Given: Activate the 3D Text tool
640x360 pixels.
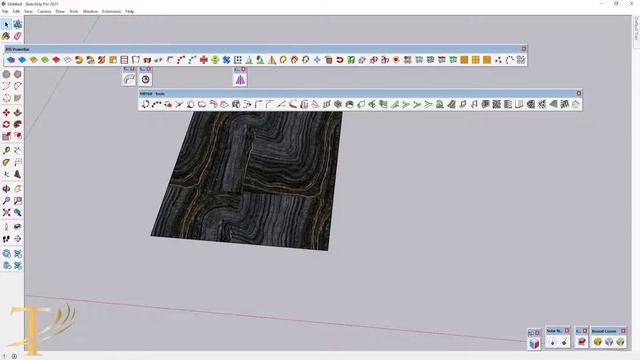Looking at the screenshot, I should click(18, 174).
